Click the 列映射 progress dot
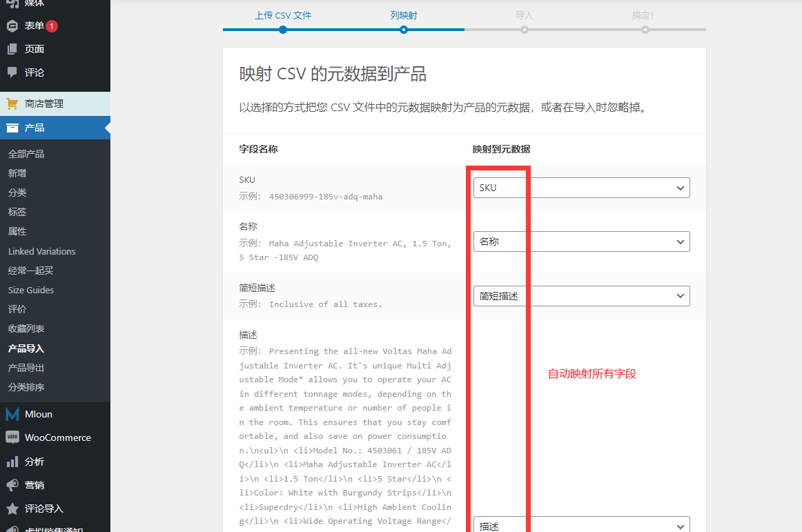 pyautogui.click(x=404, y=30)
